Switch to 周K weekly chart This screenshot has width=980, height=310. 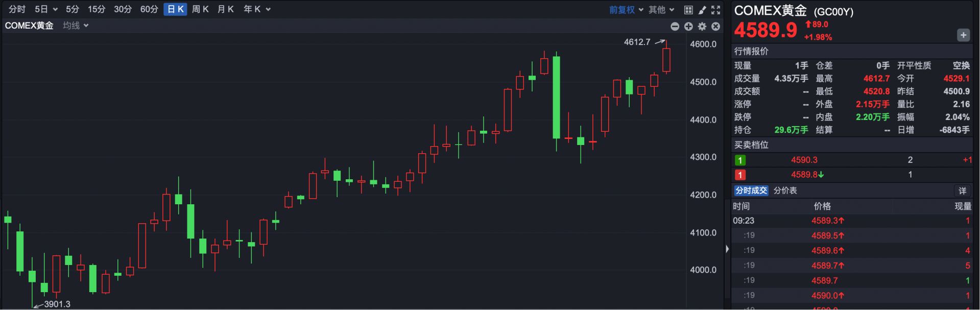tap(200, 10)
